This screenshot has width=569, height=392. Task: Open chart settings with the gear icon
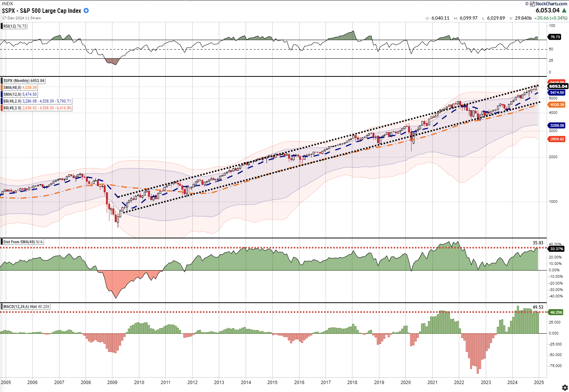565,388
